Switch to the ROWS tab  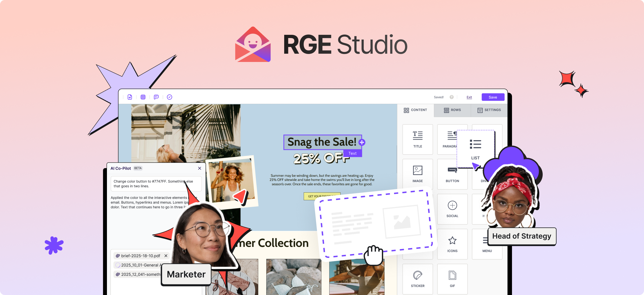[x=452, y=110]
